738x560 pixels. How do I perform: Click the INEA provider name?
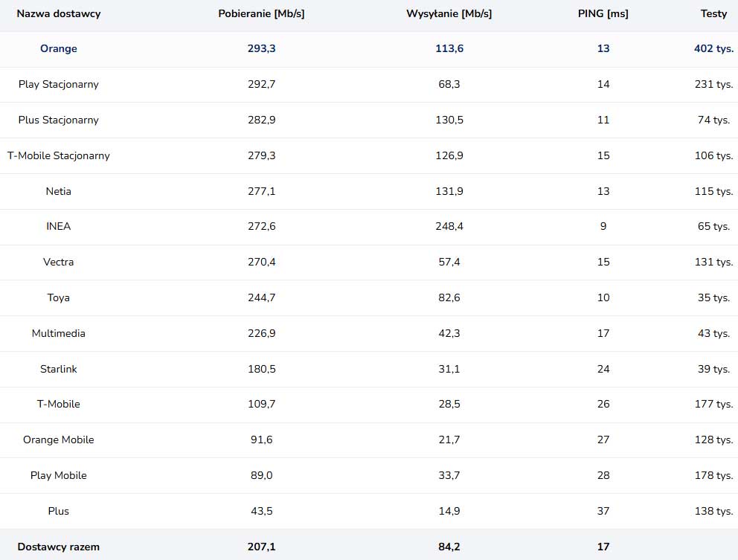click(59, 226)
